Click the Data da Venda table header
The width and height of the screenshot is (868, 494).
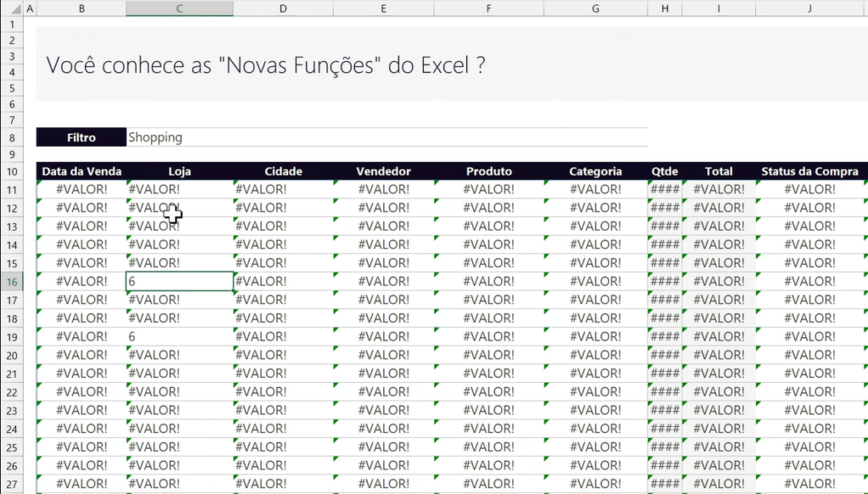click(81, 171)
